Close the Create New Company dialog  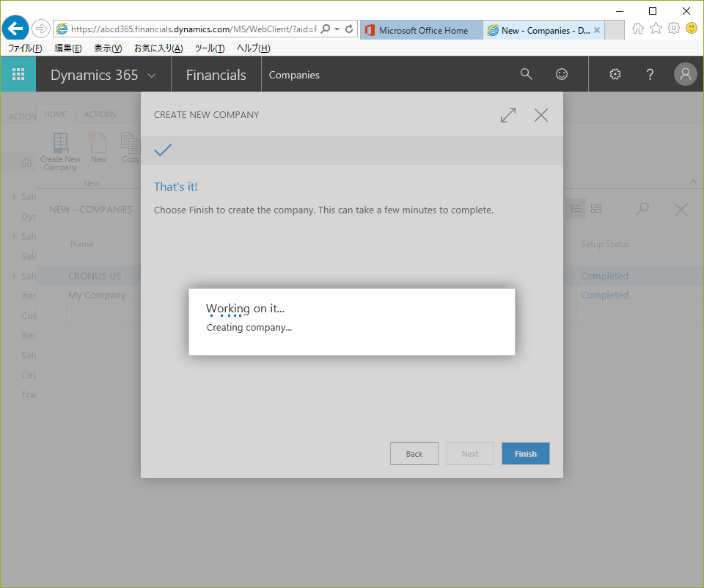(541, 115)
